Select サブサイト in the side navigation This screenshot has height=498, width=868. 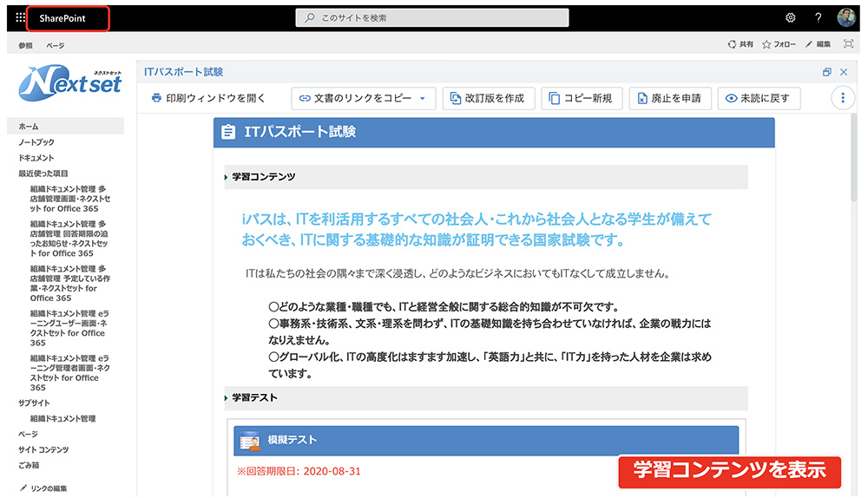[x=34, y=403]
